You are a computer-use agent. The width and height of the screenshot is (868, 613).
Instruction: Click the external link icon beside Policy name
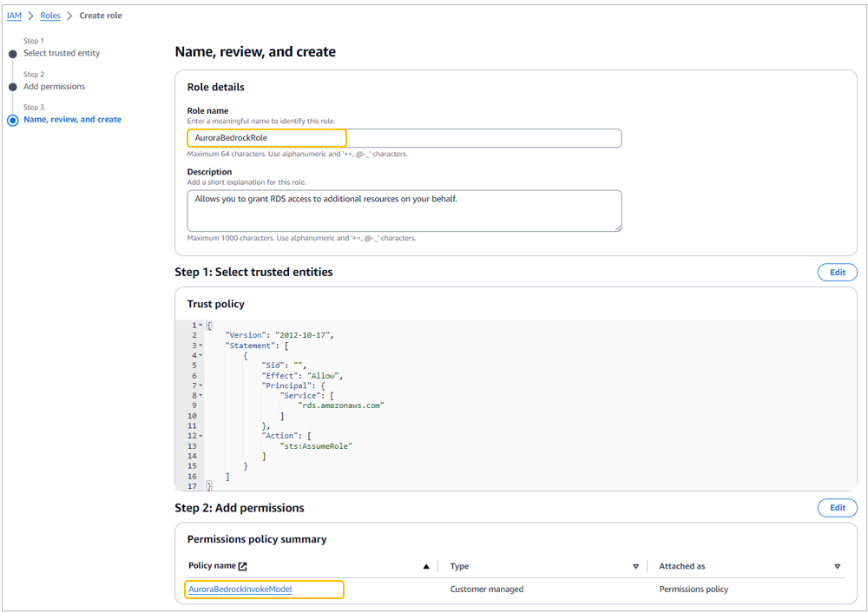[243, 566]
